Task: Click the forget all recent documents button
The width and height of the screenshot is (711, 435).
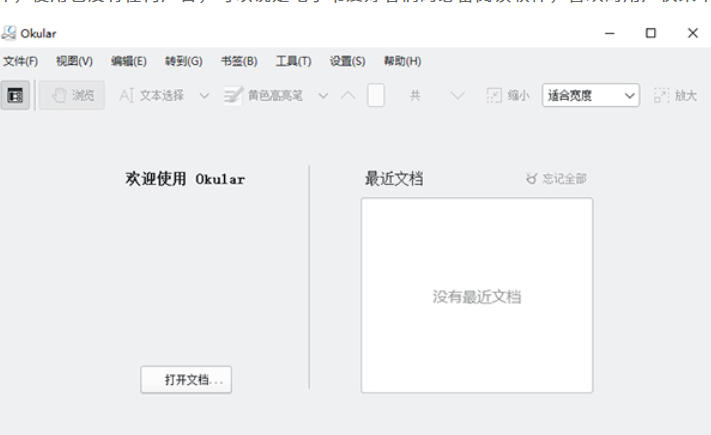Action: point(556,179)
